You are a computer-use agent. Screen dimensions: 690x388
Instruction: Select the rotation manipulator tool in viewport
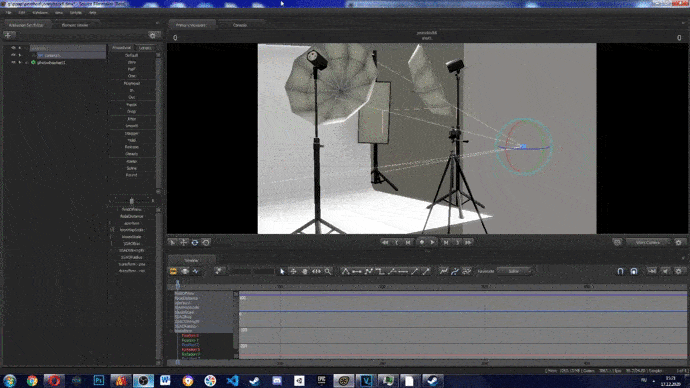coord(195,242)
